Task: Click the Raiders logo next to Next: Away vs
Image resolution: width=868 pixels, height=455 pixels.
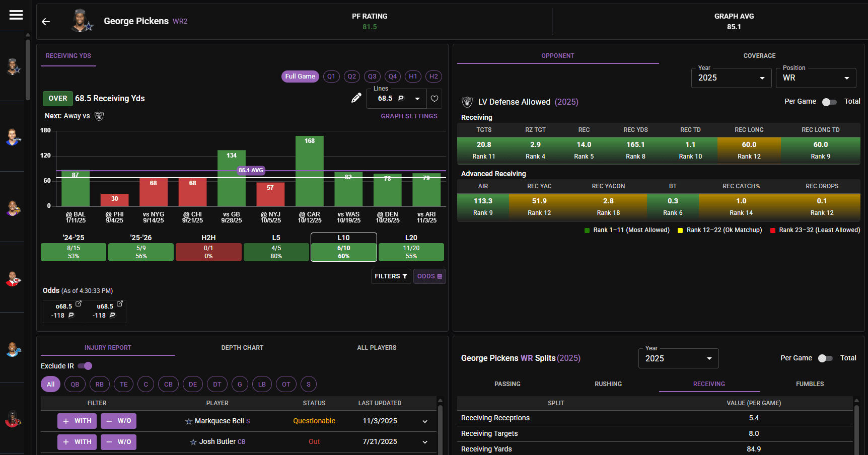Action: pyautogui.click(x=99, y=116)
